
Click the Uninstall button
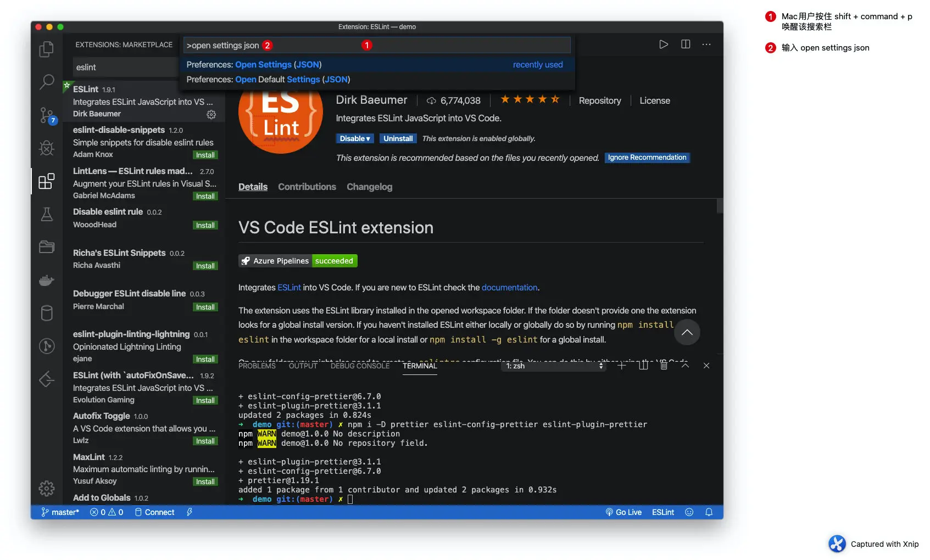(398, 139)
